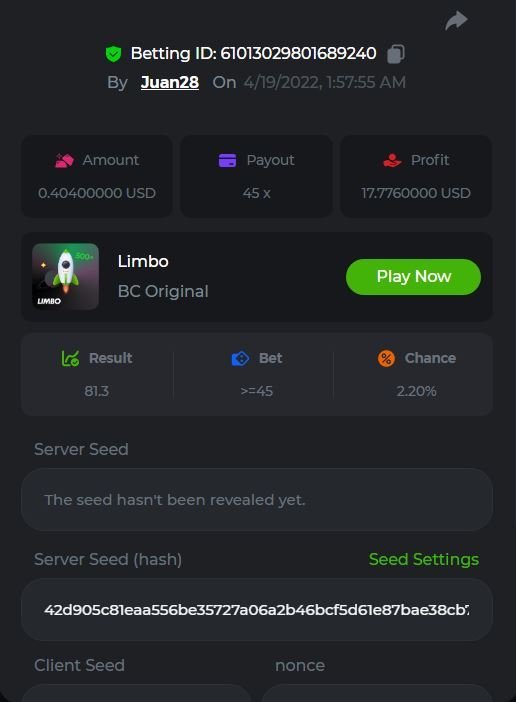Click the Betting ID number text
Viewport: 516px width, 702px height.
[299, 54]
